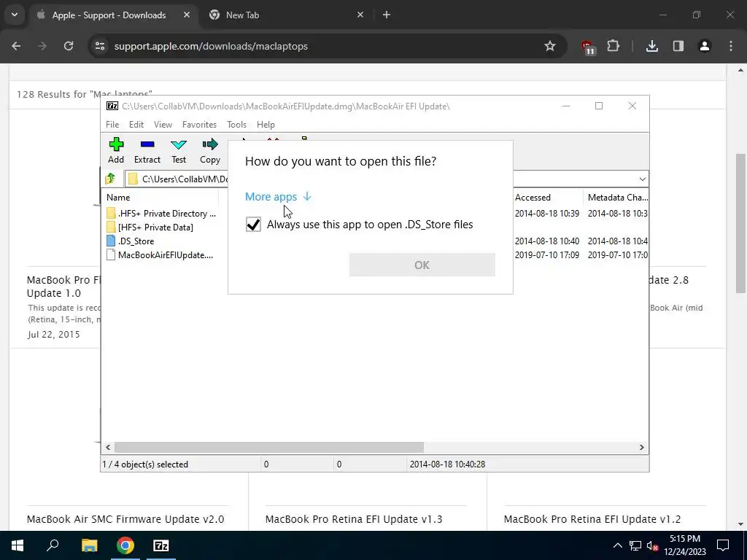
Task: Open a new Chrome tab with plus
Action: [x=387, y=15]
